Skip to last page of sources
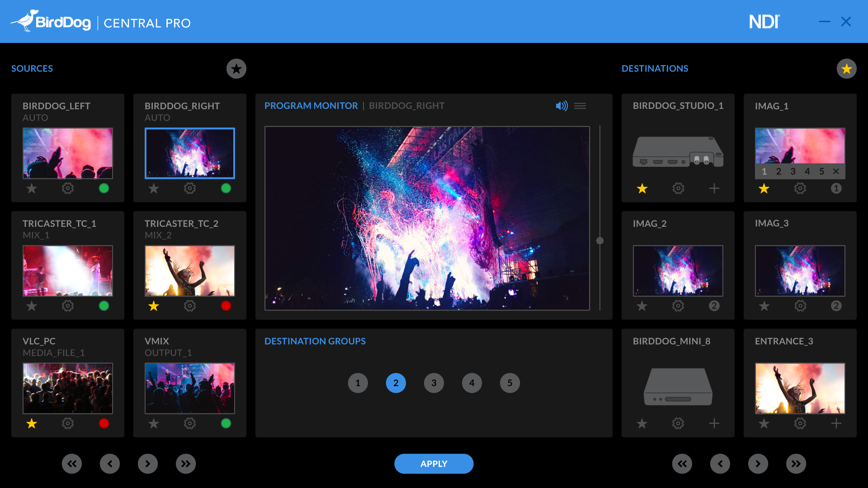Screen dimensions: 868x488 point(186,464)
